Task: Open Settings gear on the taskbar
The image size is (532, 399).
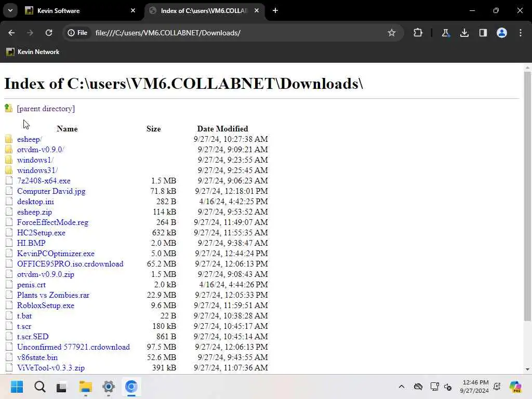Action: [109, 387]
